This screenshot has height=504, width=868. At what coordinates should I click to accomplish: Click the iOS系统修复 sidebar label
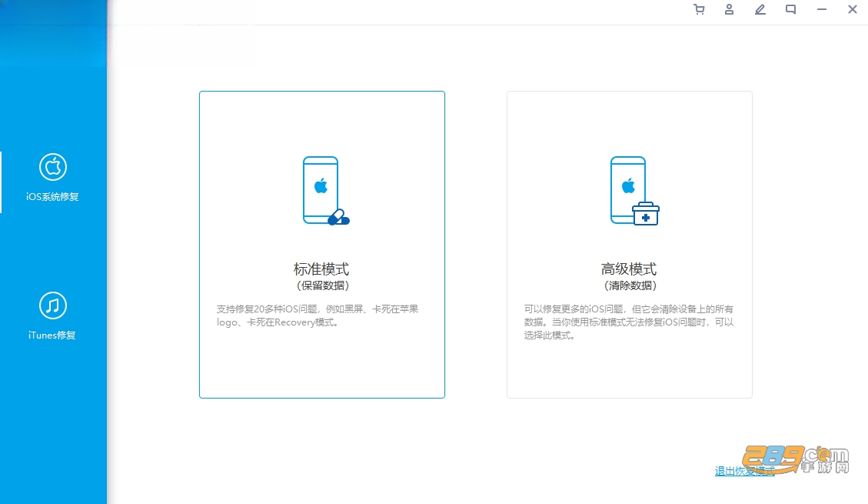pyautogui.click(x=52, y=197)
